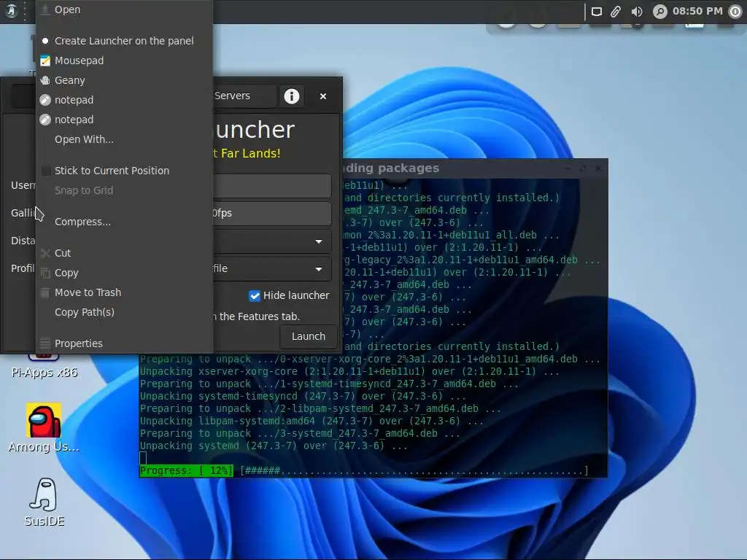Minimize the terminal window
Screen dimensions: 747x560
coord(568,168)
